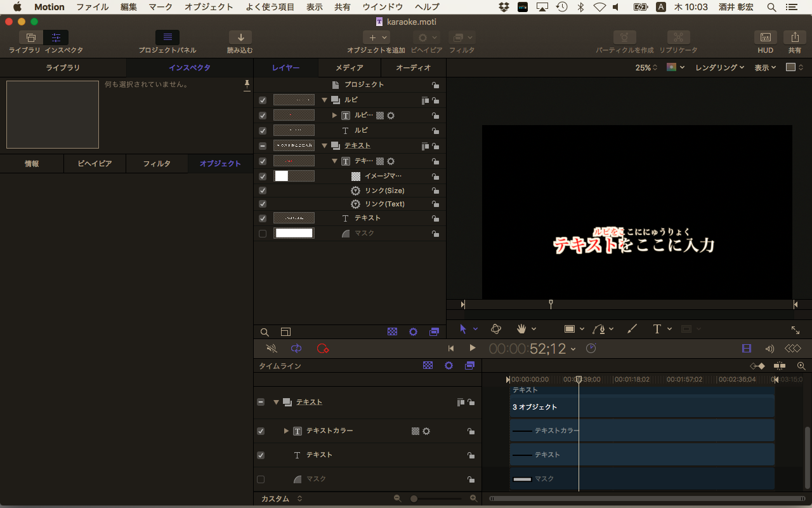Screen dimensions: 812x508
Task: Click the 共有 share icon
Action: 795,37
